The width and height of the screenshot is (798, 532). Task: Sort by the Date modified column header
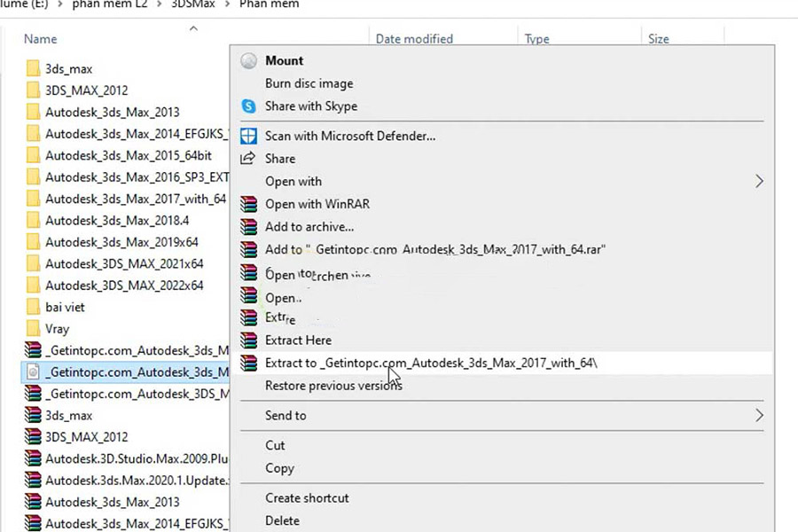[414, 39]
